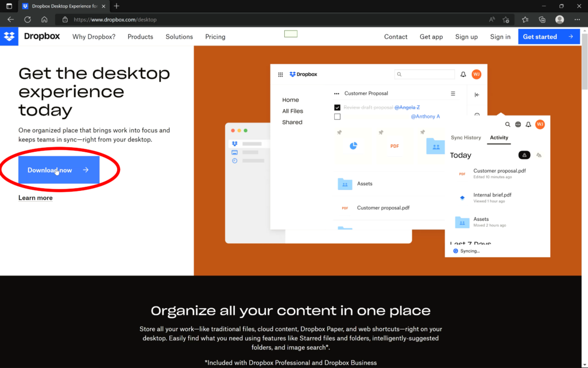Open the Collections icon

[x=542, y=20]
